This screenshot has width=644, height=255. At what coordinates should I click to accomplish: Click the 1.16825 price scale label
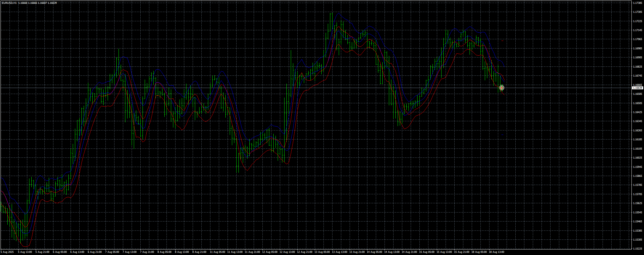point(638,67)
